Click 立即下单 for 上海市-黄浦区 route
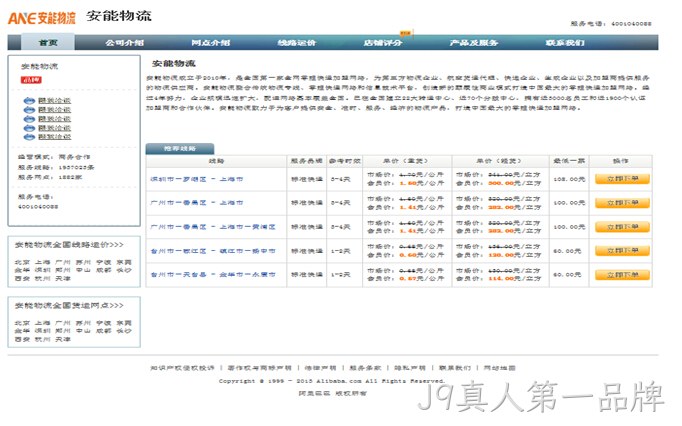682x426 pixels. click(x=622, y=227)
